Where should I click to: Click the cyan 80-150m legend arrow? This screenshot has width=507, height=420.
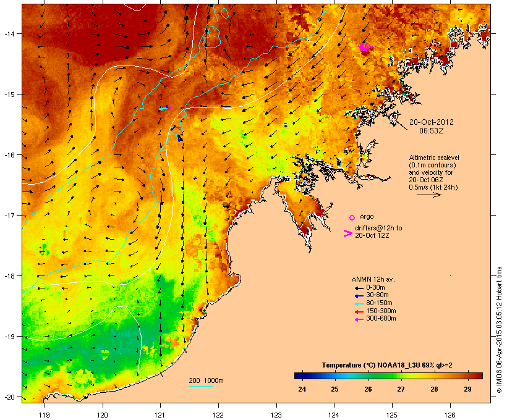[x=359, y=304]
